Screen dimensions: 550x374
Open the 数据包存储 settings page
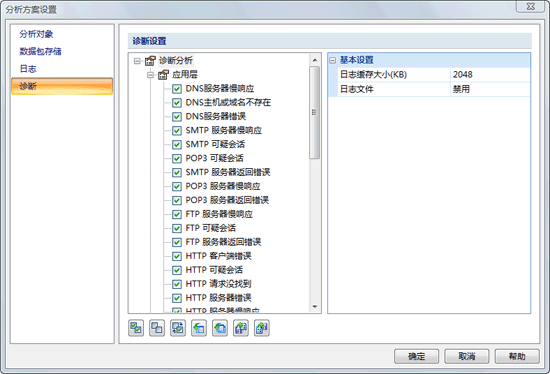(40, 51)
